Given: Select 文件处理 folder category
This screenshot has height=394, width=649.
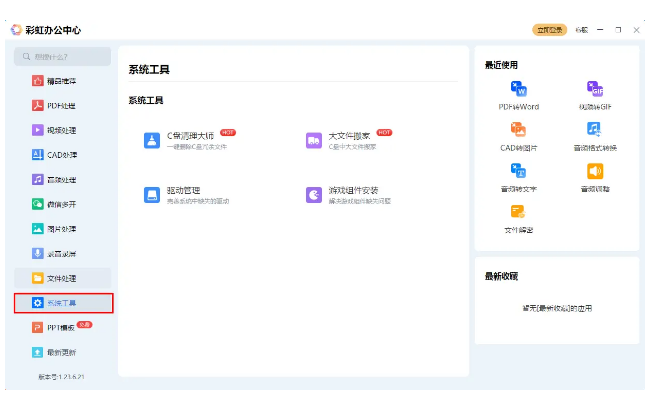Looking at the screenshot, I should 62,278.
